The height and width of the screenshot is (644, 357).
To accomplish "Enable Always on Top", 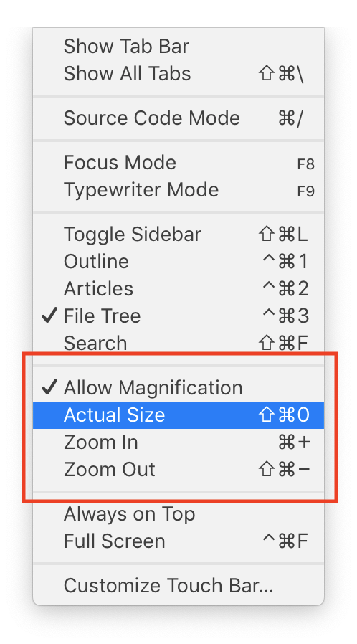I will point(178,514).
